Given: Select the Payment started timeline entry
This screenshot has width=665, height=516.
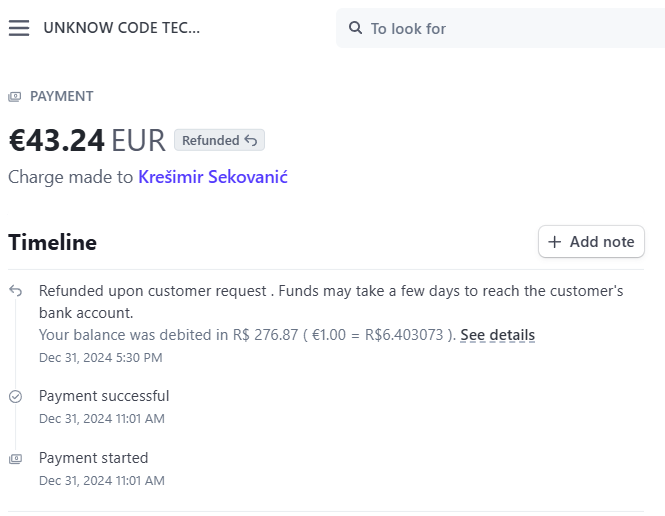Looking at the screenshot, I should point(102,469).
